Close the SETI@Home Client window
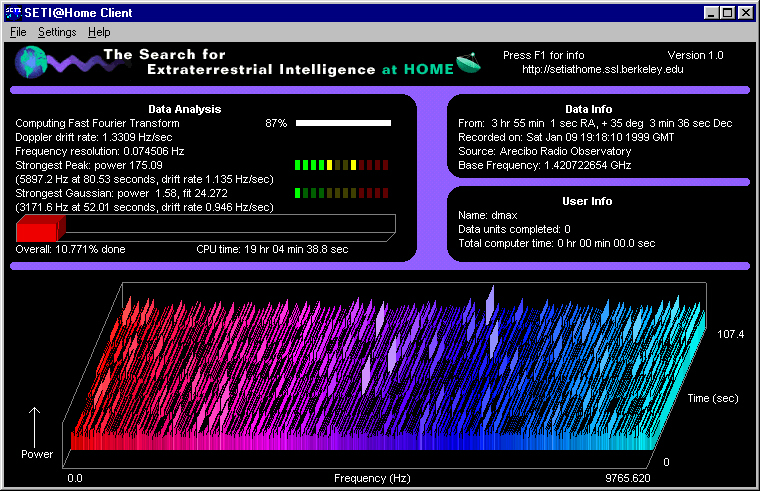The width and height of the screenshot is (760, 491). tap(745, 13)
